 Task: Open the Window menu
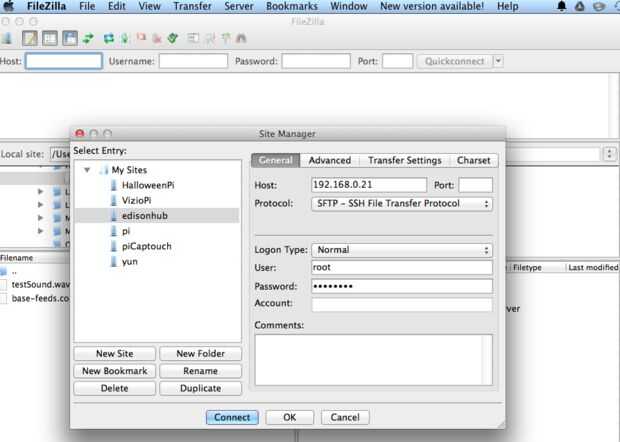click(349, 6)
